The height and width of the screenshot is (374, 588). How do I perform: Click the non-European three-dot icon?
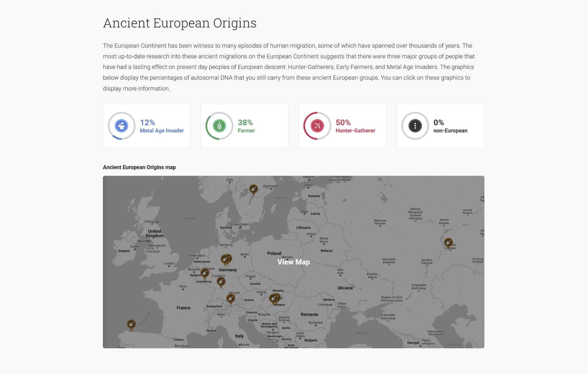[415, 126]
